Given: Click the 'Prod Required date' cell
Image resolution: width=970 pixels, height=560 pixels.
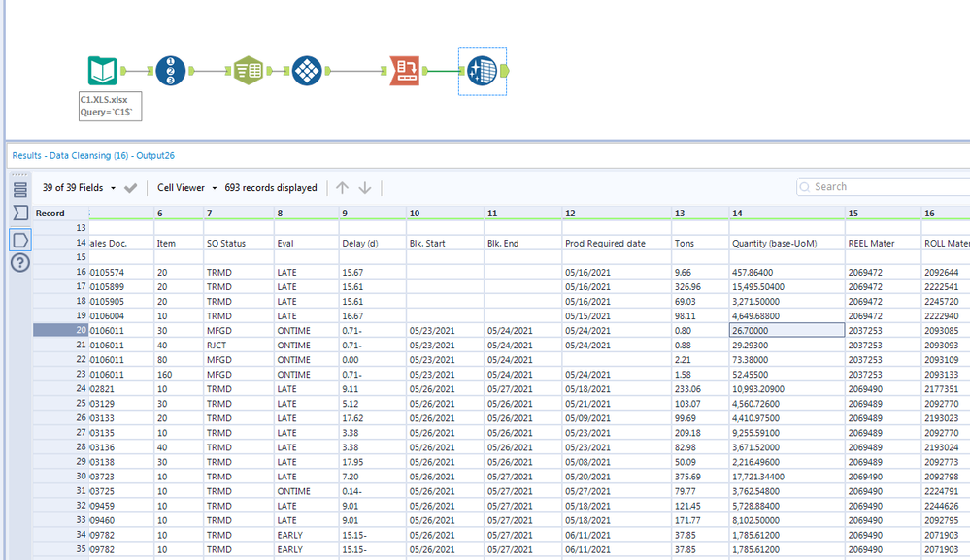Looking at the screenshot, I should click(x=617, y=244).
